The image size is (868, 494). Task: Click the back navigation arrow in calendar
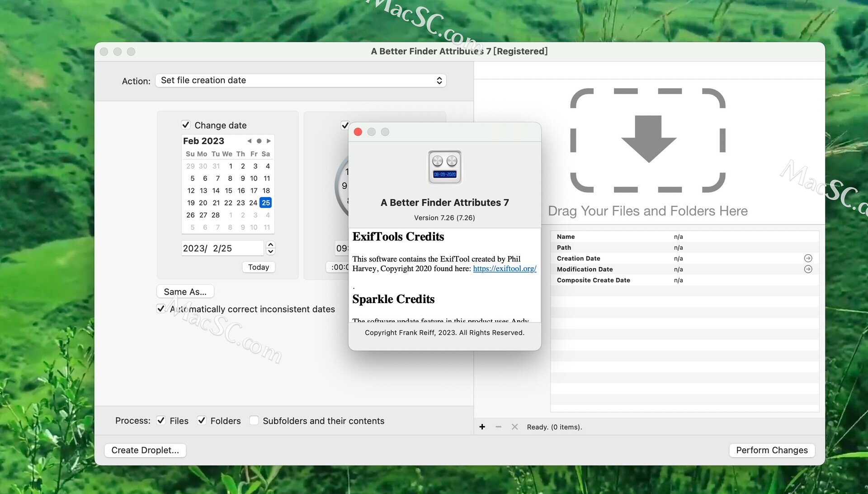(249, 141)
